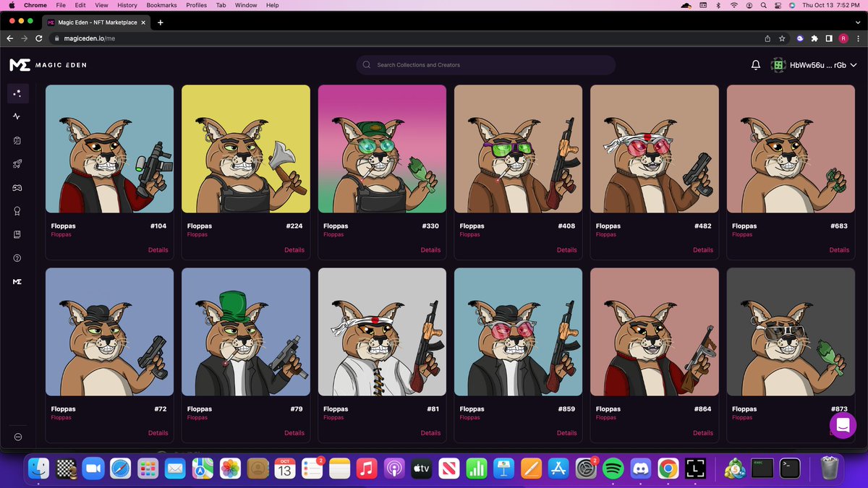Viewport: 868px width, 488px height.
Task: Open Details for Floppas #408
Action: pos(567,250)
